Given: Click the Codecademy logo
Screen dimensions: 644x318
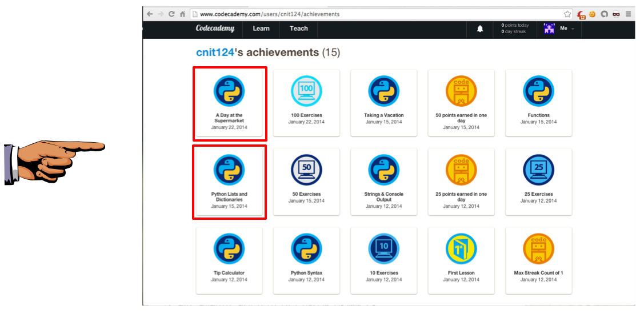Looking at the screenshot, I should tap(215, 29).
